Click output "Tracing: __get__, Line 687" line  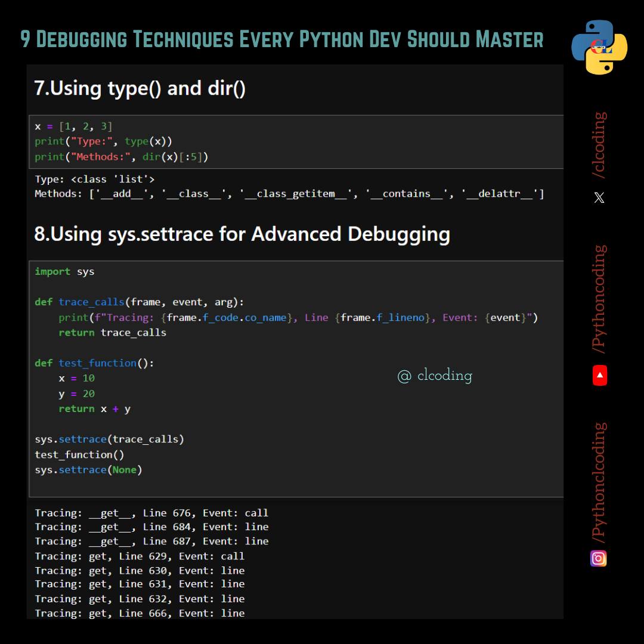tap(151, 541)
